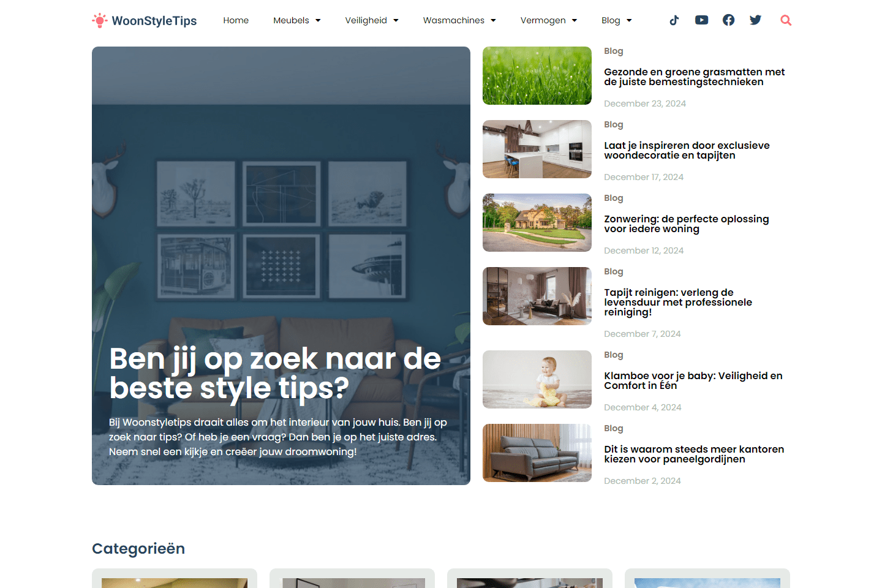Open the Blog dropdown in navigation
The width and height of the screenshot is (882, 588).
617,20
